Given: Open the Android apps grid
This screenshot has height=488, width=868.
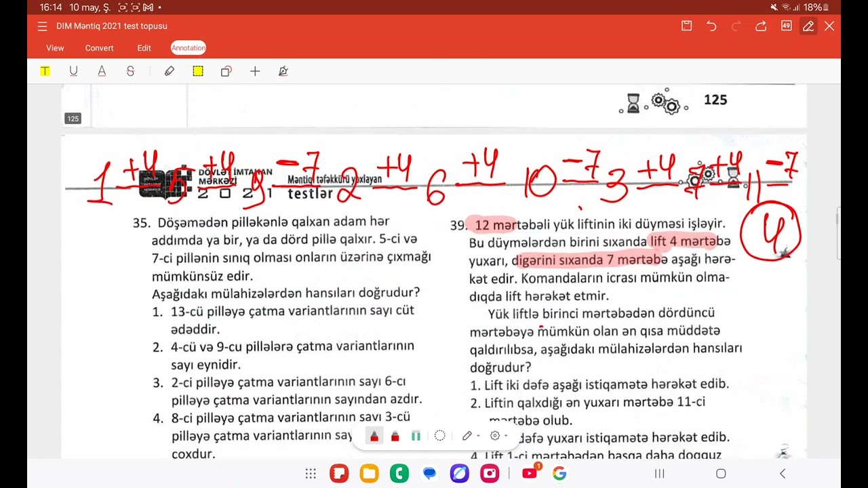Looking at the screenshot, I should click(311, 474).
